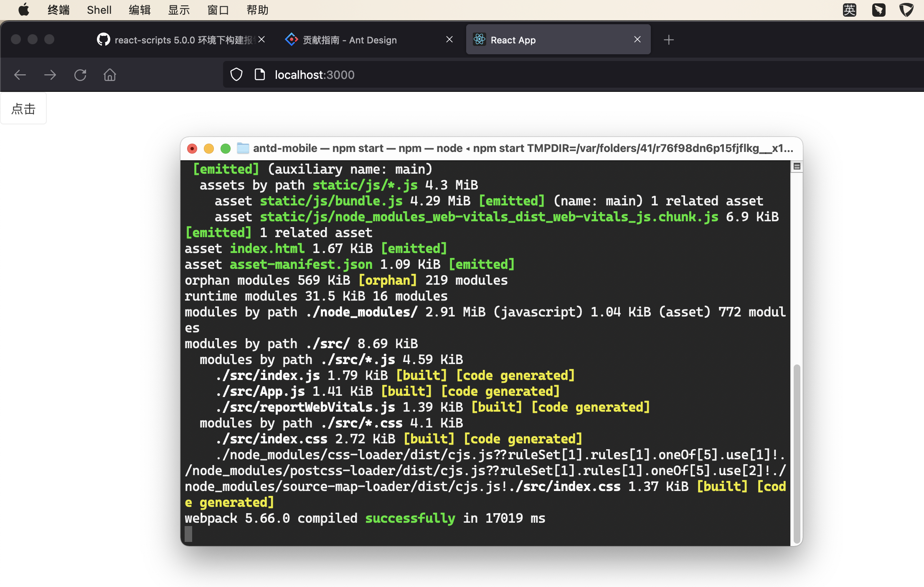The width and height of the screenshot is (924, 587).
Task: Click the React App favicon in the active tab
Action: point(480,39)
